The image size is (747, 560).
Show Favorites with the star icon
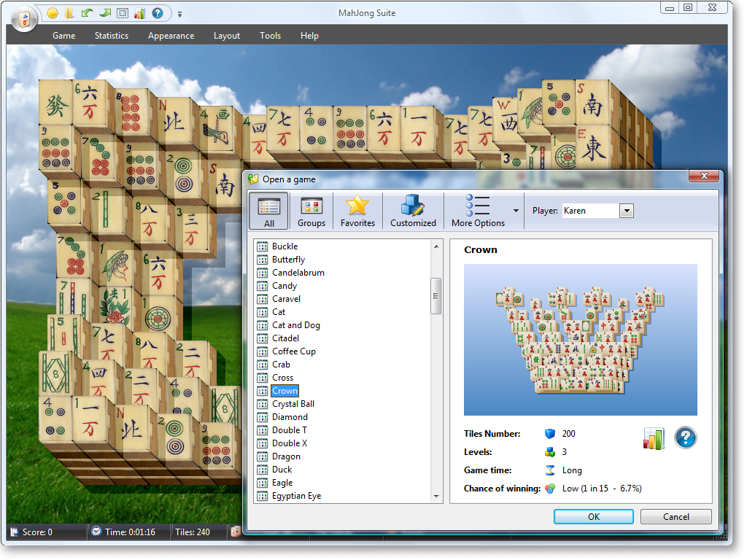click(x=357, y=211)
